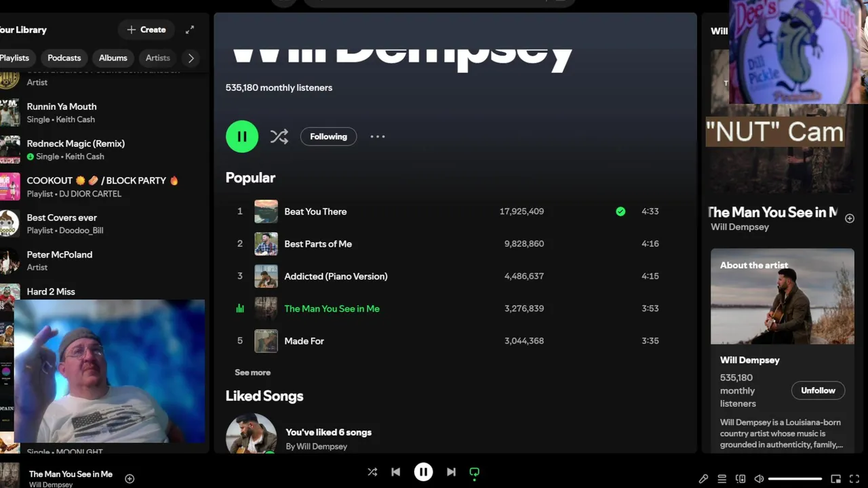Add current song to Liked Songs in bottom bar

[x=130, y=479]
